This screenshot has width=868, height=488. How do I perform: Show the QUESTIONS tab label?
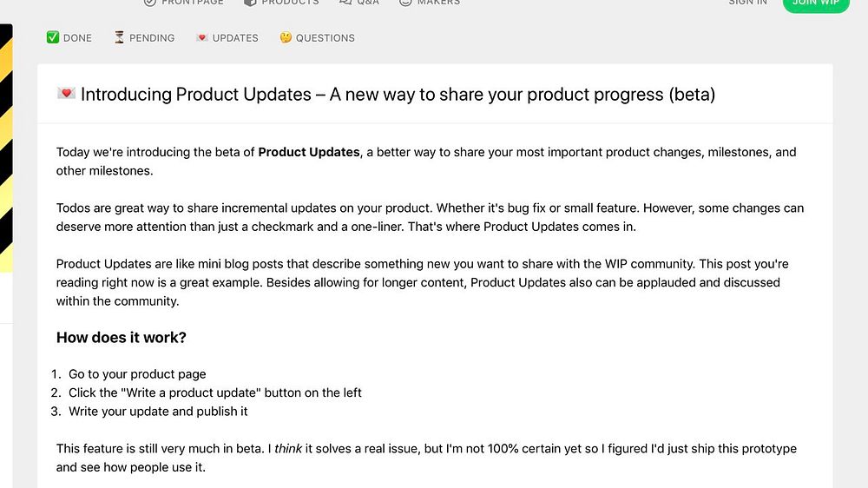click(x=325, y=38)
